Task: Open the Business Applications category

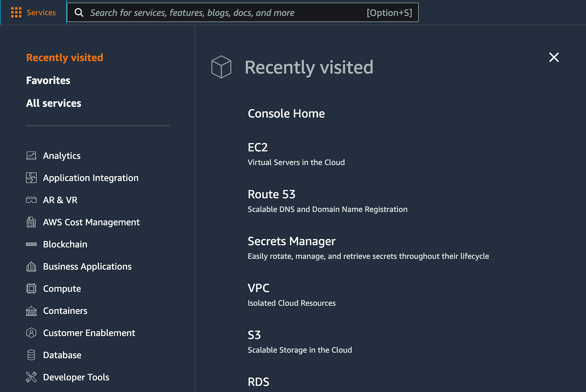Action: point(88,267)
